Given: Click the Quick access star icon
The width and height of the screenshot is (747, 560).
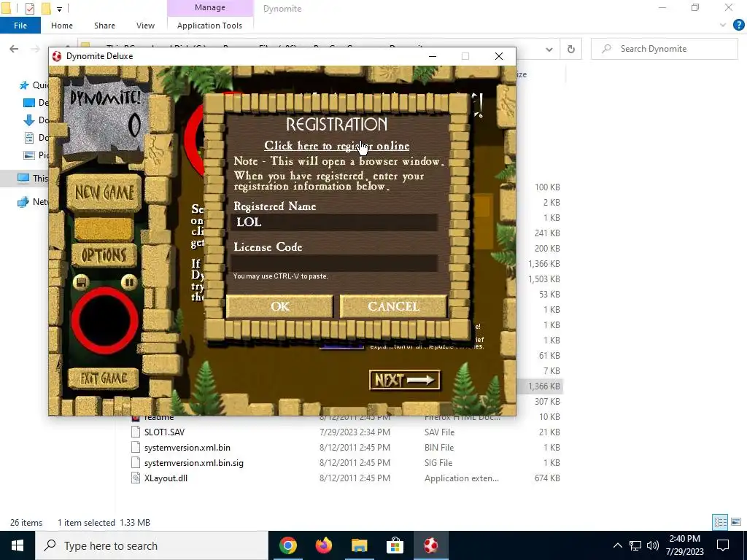Looking at the screenshot, I should point(24,85).
